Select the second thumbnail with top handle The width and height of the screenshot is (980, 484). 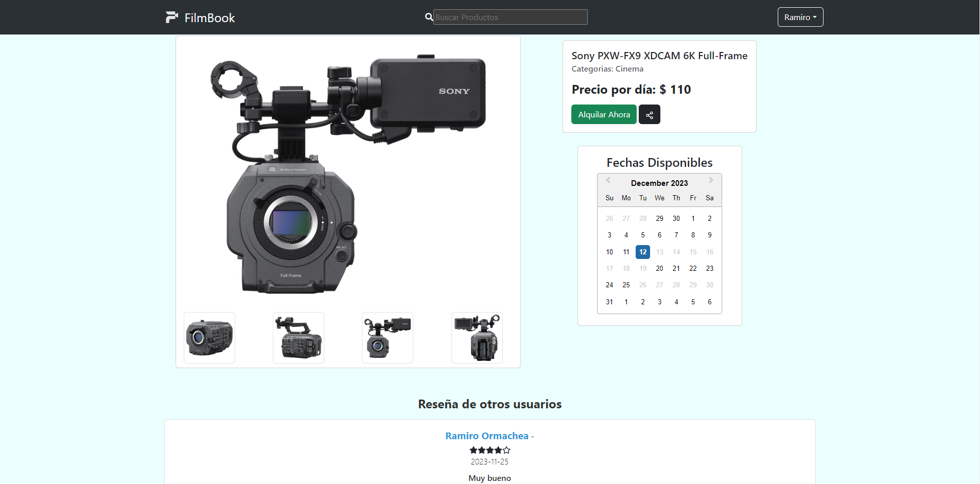(299, 338)
